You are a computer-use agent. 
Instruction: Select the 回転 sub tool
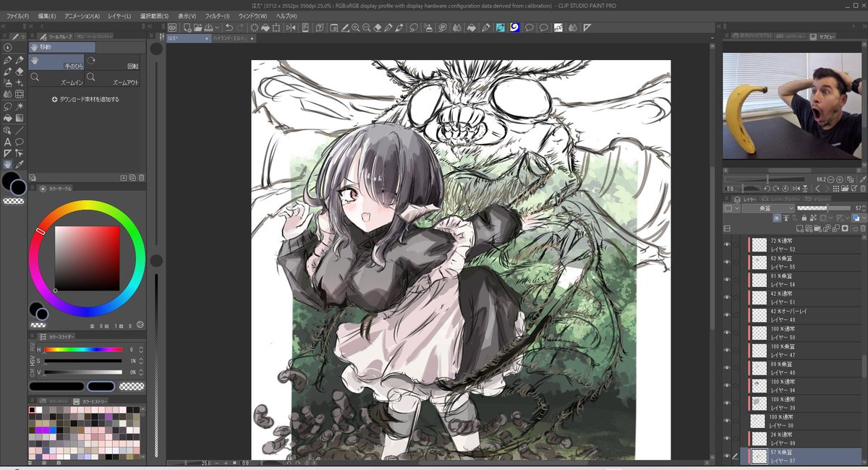[x=112, y=61]
